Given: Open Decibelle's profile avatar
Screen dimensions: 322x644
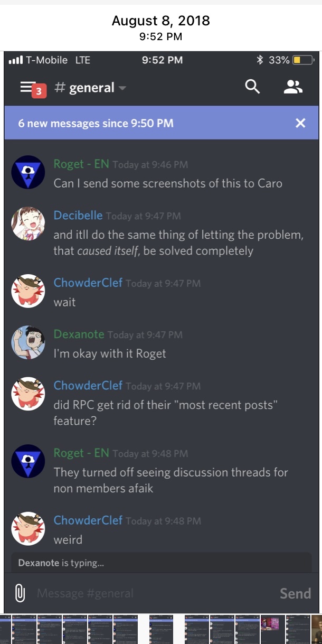Looking at the screenshot, I should point(28,223).
